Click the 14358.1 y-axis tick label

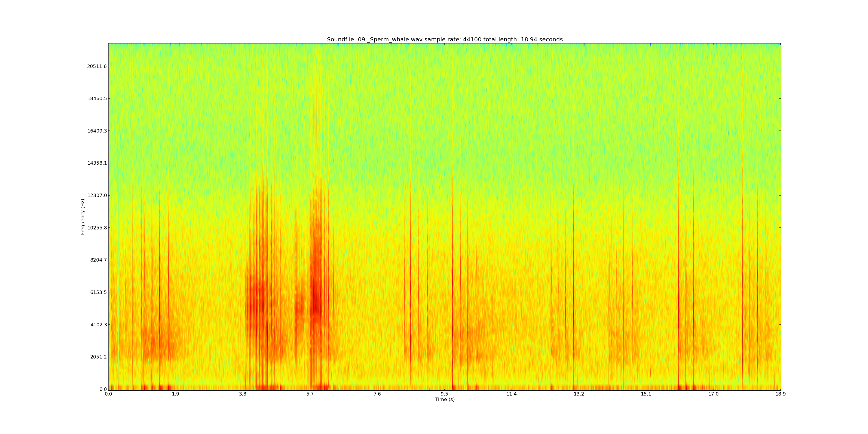[x=97, y=163]
